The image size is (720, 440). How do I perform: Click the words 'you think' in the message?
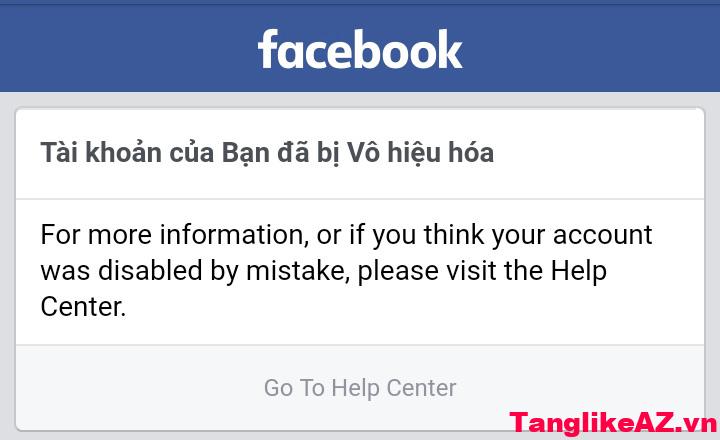[x=428, y=235]
